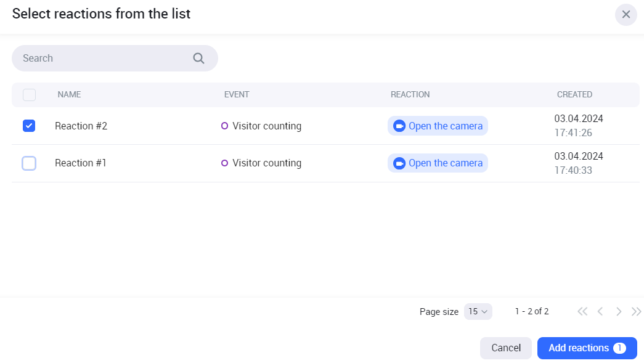Toggle the select-all header checkbox
644x363 pixels.
(29, 95)
